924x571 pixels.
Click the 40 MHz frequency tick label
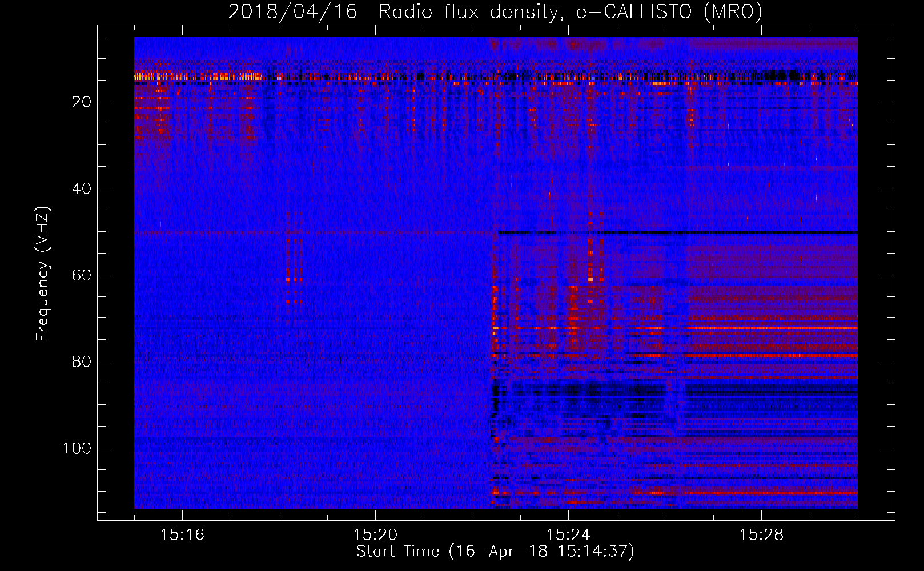pyautogui.click(x=82, y=188)
